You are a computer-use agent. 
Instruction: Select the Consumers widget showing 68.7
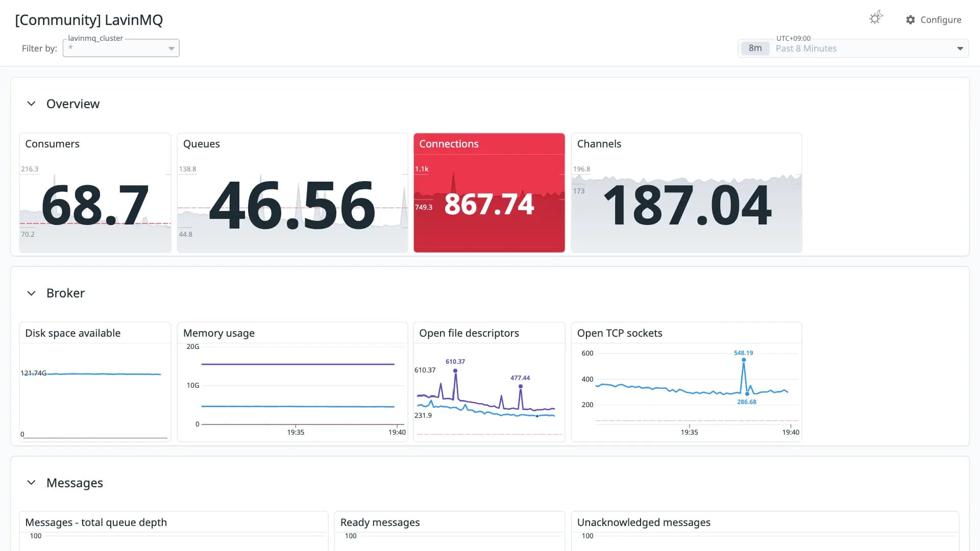click(95, 193)
